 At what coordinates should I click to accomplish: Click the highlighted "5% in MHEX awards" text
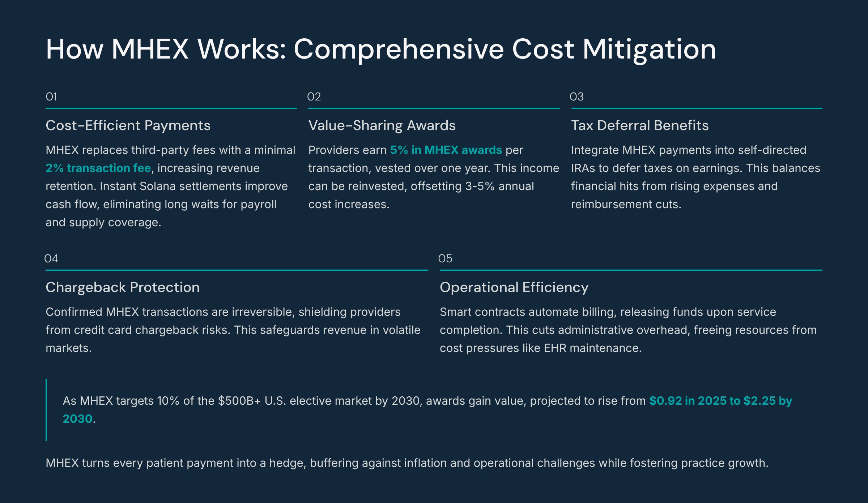tap(446, 150)
